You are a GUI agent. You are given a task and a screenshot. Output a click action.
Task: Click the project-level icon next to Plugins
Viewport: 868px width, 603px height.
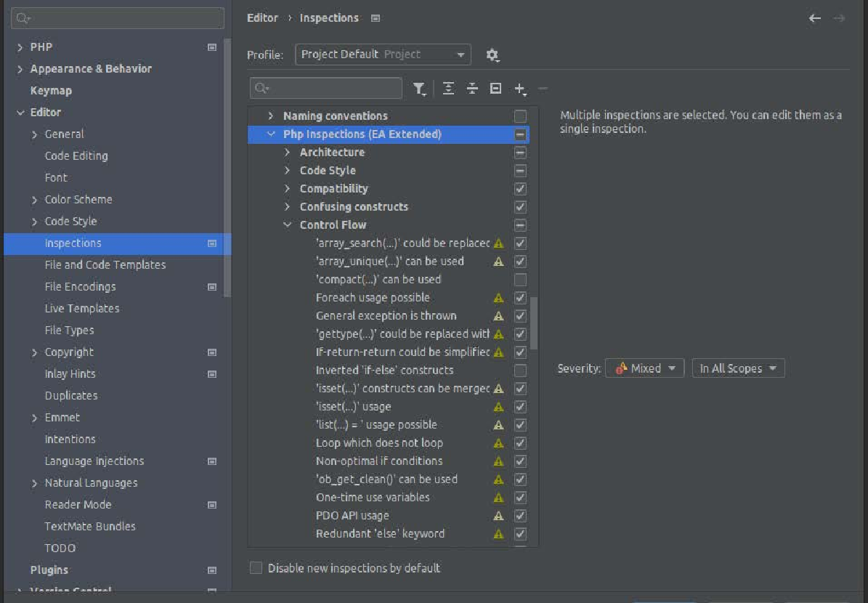(x=212, y=570)
